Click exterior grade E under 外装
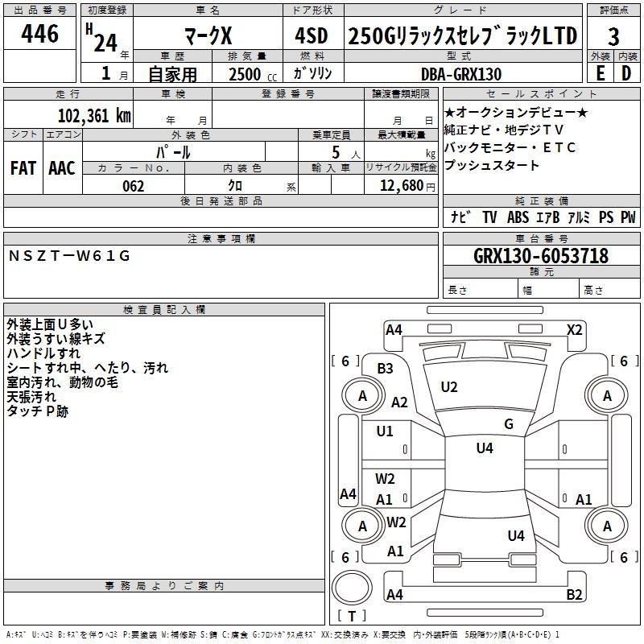Viewport: 644px width, 644px height. [600, 73]
